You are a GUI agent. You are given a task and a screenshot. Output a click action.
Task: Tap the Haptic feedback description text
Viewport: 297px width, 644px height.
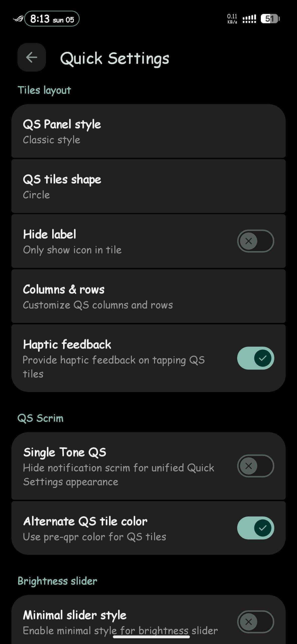click(x=114, y=367)
